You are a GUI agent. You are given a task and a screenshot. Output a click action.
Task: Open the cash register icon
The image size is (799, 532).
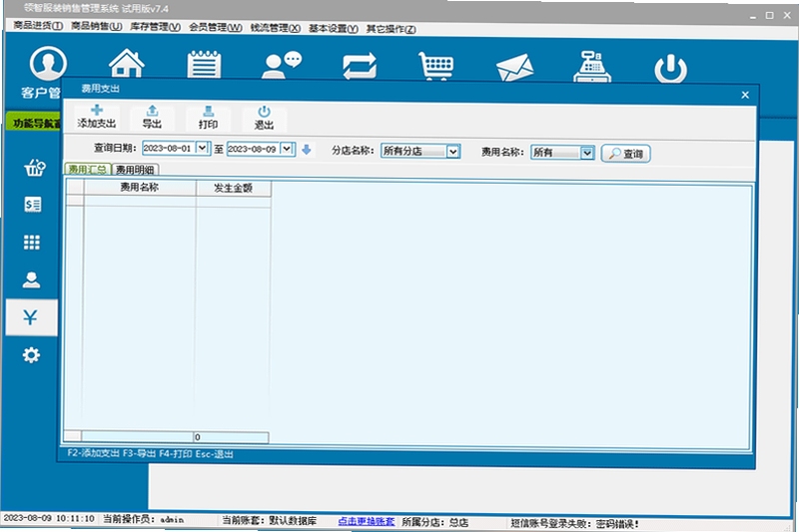[592, 67]
